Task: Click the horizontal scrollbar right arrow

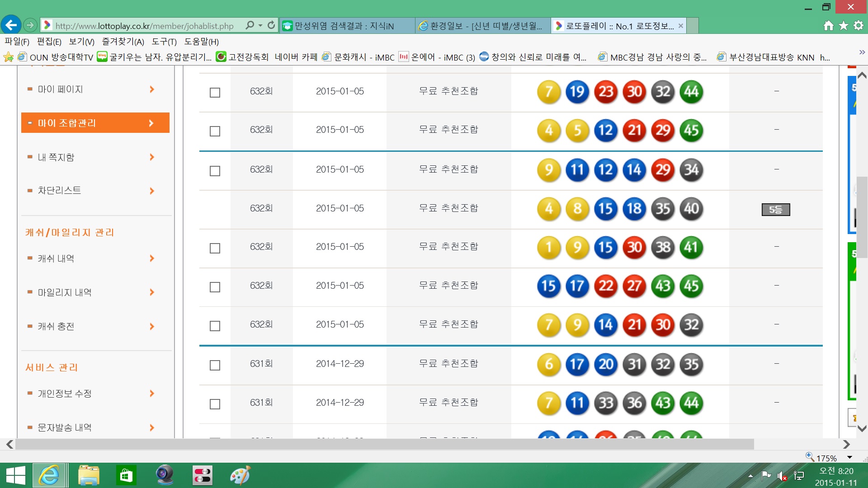Action: [x=846, y=445]
